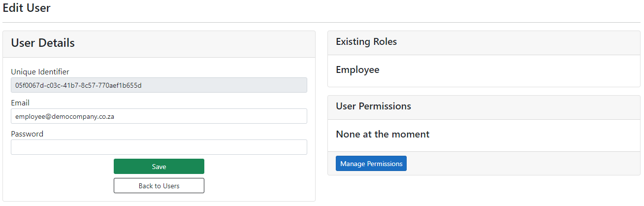Click the User Permissions panel header
This screenshot has width=644, height=206.
373,106
